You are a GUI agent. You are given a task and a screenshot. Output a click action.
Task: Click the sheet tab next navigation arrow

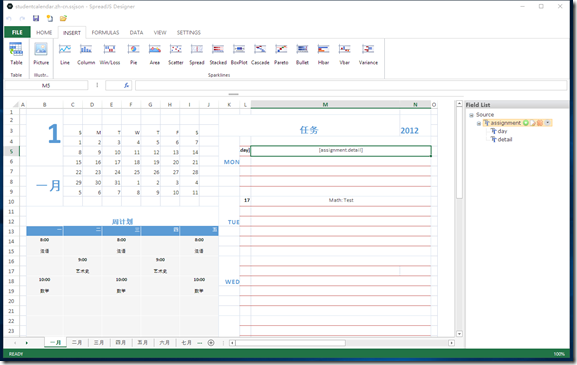click(x=26, y=343)
